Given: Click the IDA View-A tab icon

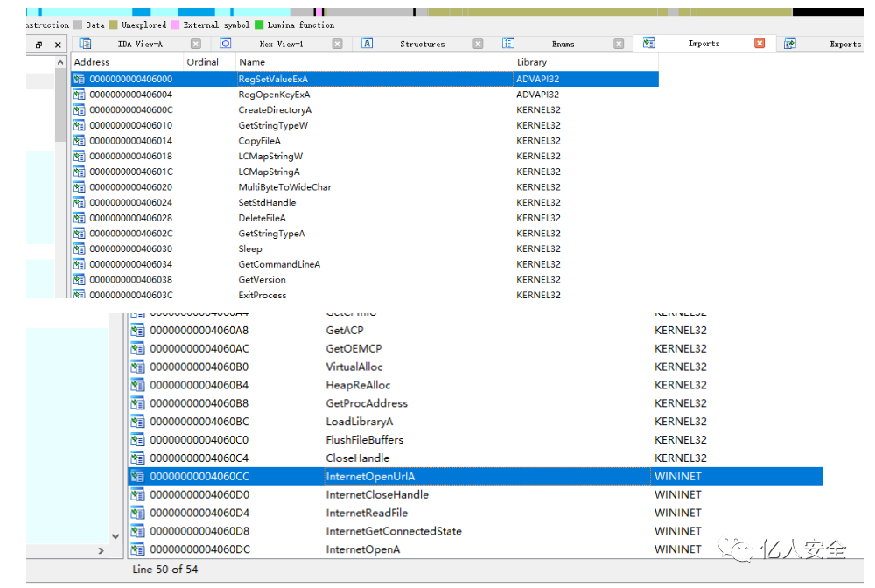Looking at the screenshot, I should click(x=85, y=44).
